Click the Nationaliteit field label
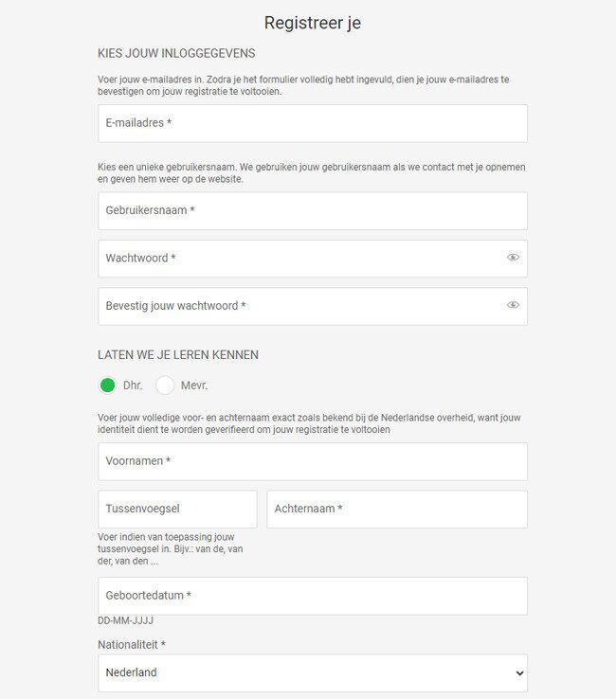616x699 pixels. click(132, 645)
